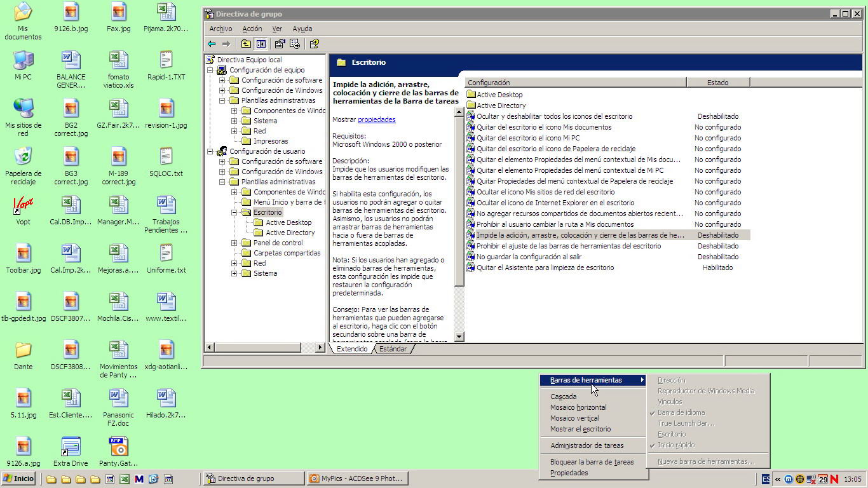The image size is (868, 488).
Task: Expand the Panel de control tree node
Action: 234,243
